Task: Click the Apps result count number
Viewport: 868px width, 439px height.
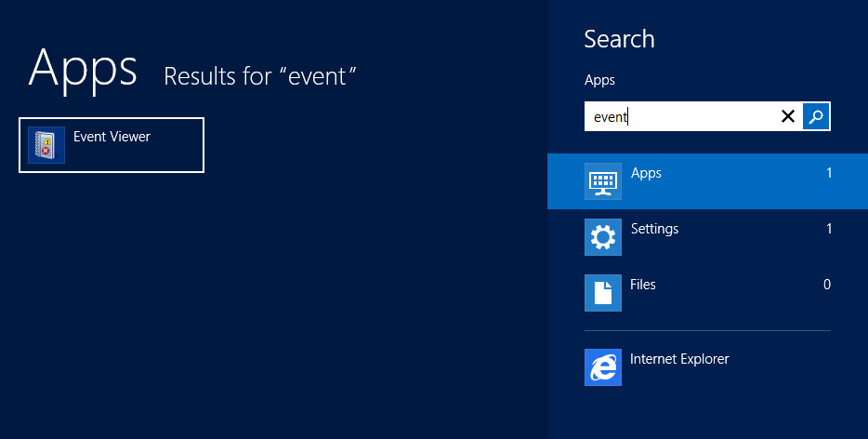Action: point(829,173)
